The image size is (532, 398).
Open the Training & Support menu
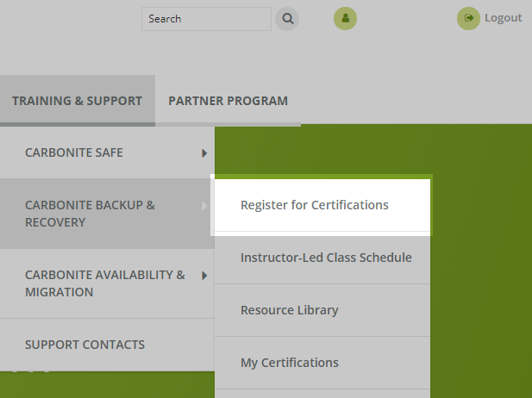[x=77, y=101]
